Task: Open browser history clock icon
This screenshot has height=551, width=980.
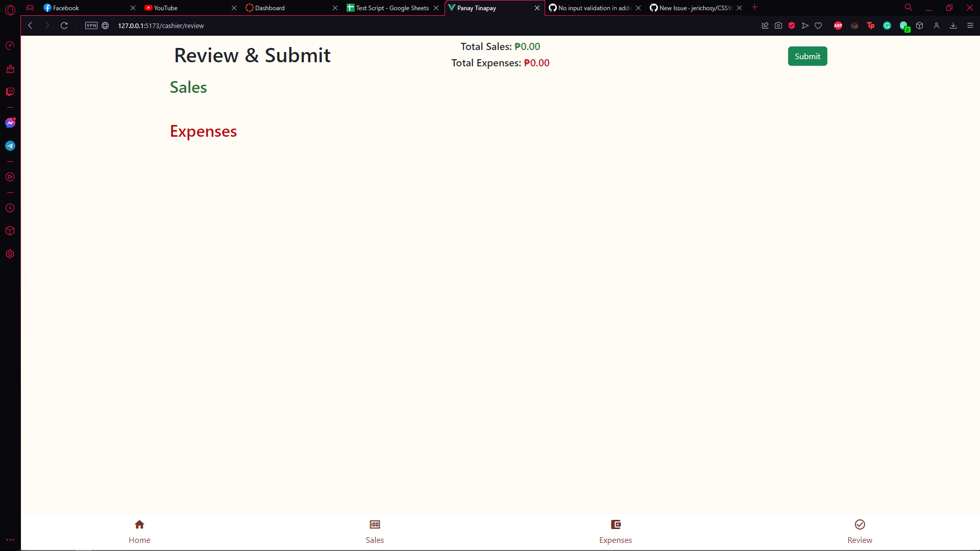Action: [10, 208]
